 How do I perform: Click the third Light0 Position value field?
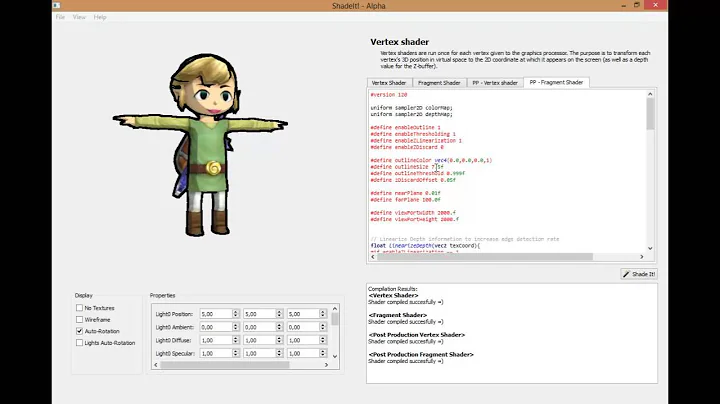click(303, 314)
